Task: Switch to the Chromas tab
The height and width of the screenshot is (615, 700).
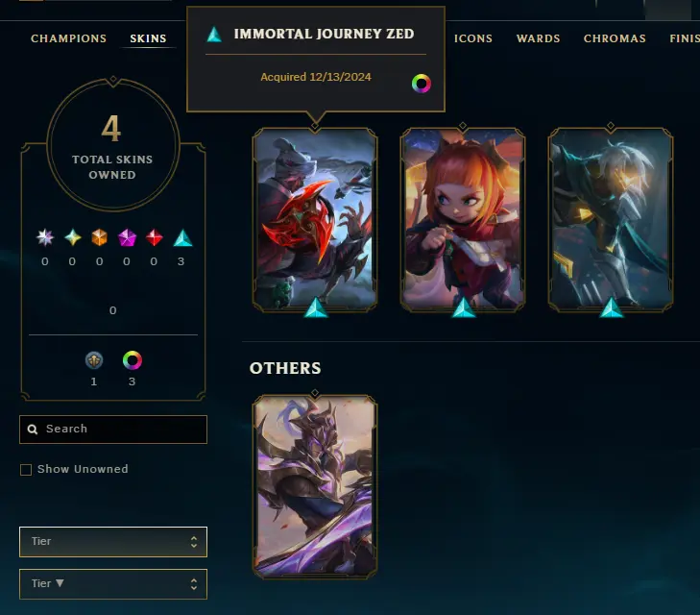Action: click(615, 38)
